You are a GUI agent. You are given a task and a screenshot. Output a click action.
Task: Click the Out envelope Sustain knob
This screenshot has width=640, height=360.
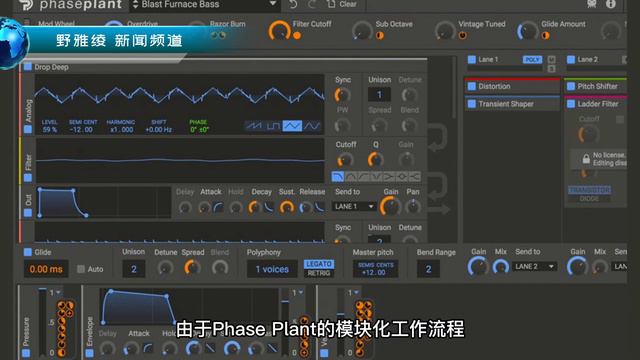287,207
